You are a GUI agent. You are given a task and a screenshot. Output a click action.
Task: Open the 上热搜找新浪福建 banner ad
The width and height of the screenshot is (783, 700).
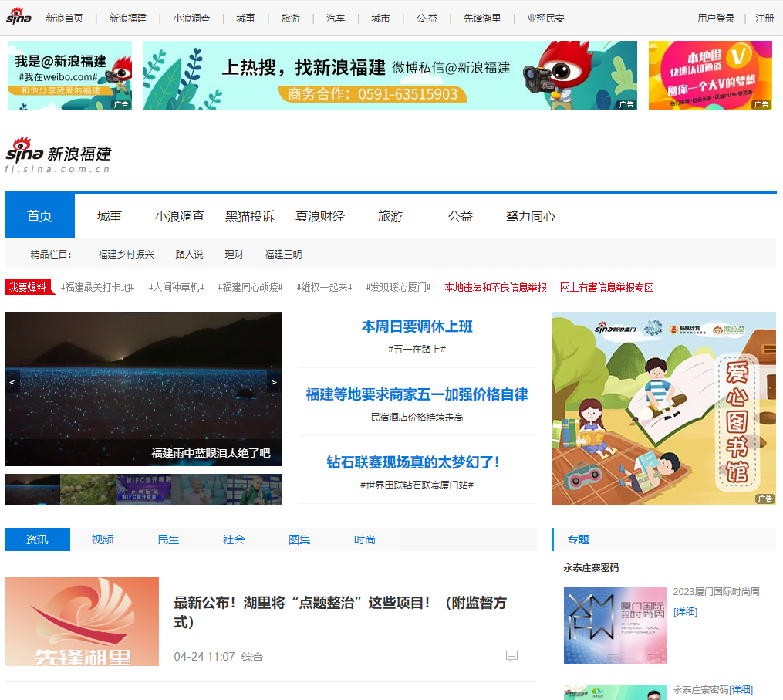coord(390,76)
